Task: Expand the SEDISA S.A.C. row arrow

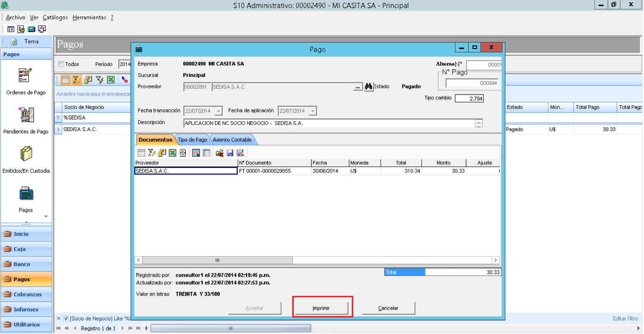Action: [x=58, y=129]
